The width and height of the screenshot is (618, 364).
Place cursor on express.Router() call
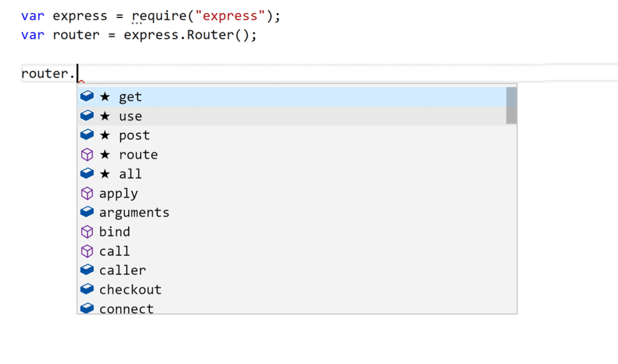[190, 35]
